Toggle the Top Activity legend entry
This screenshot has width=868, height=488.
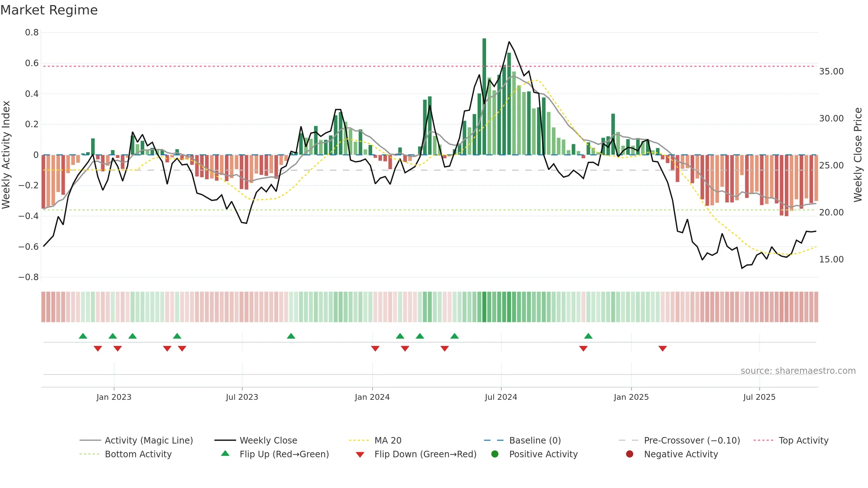click(791, 440)
